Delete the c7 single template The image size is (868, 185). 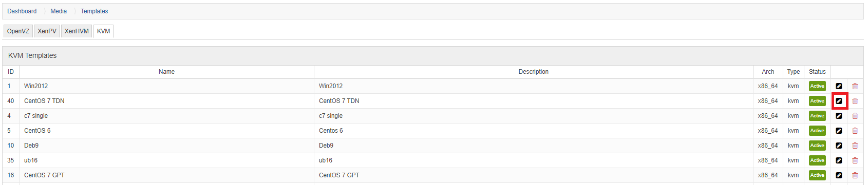coord(855,116)
